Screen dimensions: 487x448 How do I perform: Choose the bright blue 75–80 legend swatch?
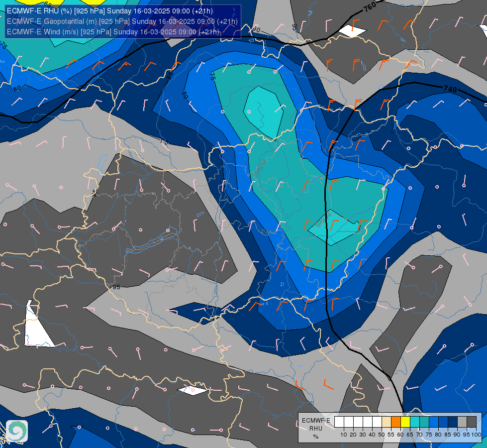tap(434, 422)
